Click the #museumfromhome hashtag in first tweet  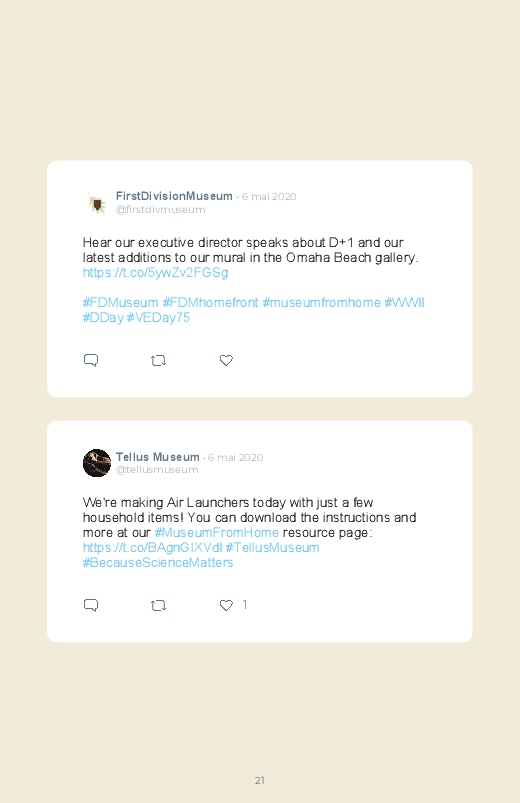pos(321,303)
